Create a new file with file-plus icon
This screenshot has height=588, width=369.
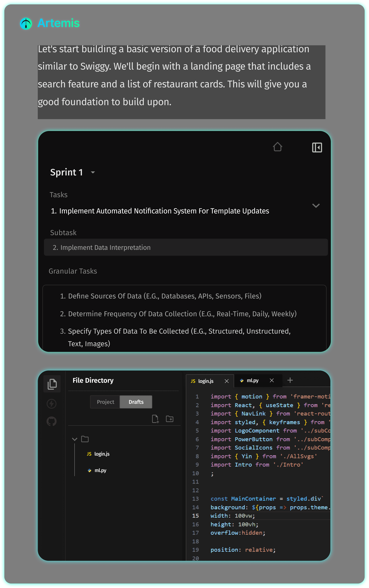coord(155,419)
